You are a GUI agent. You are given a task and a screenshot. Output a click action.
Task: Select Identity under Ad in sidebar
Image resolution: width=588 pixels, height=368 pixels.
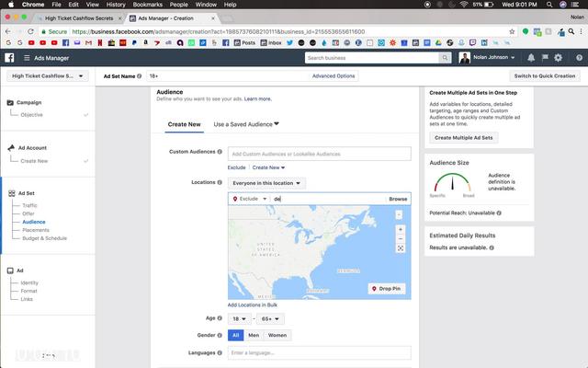(29, 282)
